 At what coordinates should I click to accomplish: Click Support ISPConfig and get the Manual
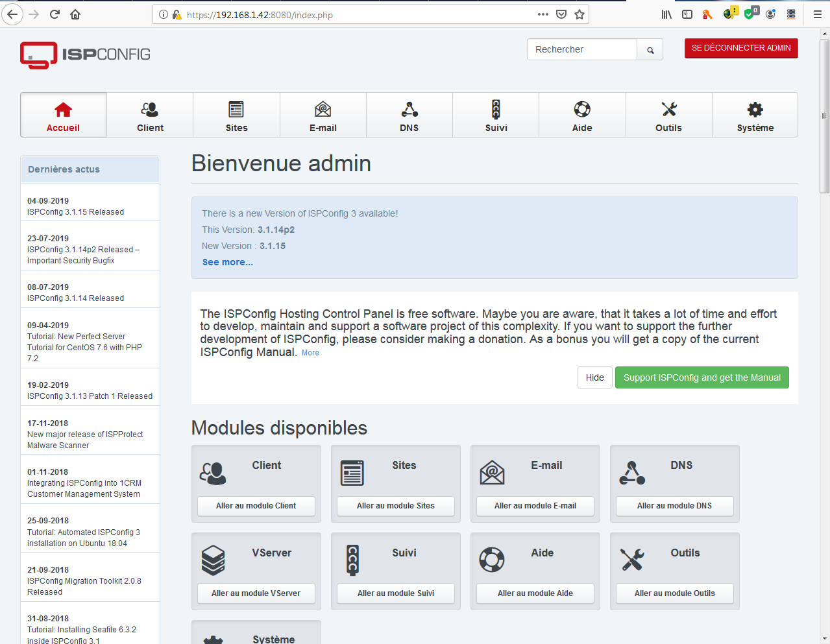[702, 377]
